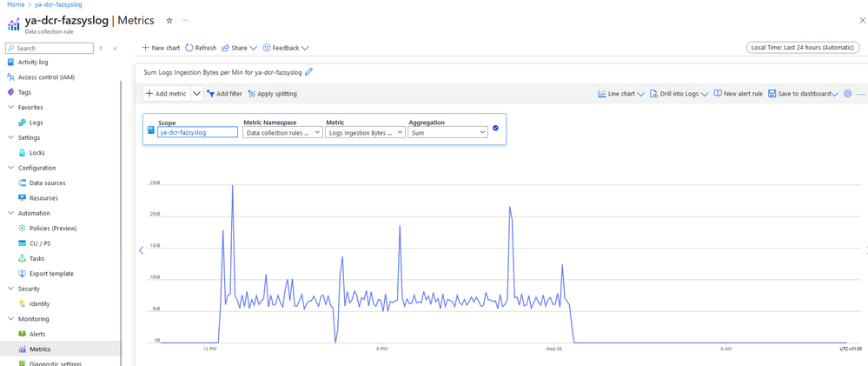Click New alert rule icon
Viewport: 868px width, 366px height.
(x=718, y=94)
